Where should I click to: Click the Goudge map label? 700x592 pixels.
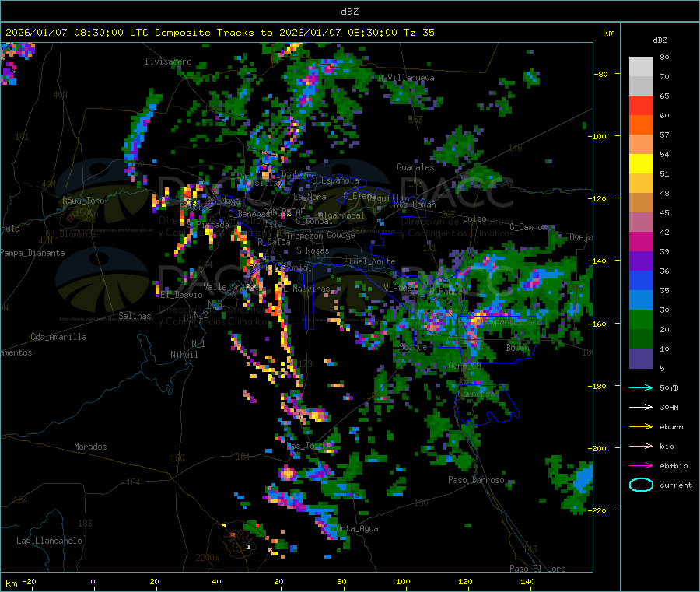341,235
